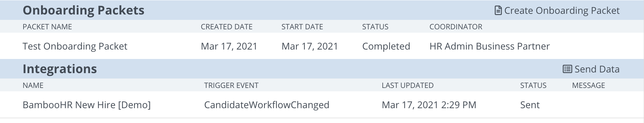
Task: Sort packets by Packet Name column header
Action: tap(47, 27)
